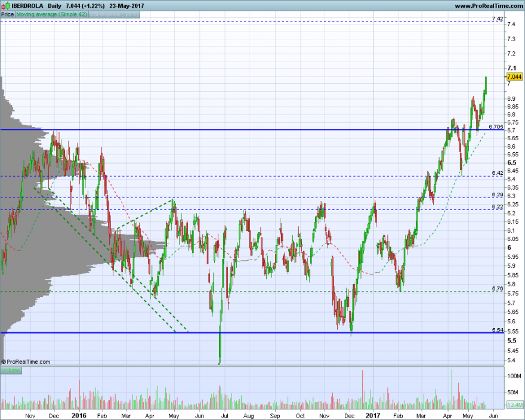Click the 100M volume scale label

tap(514, 376)
